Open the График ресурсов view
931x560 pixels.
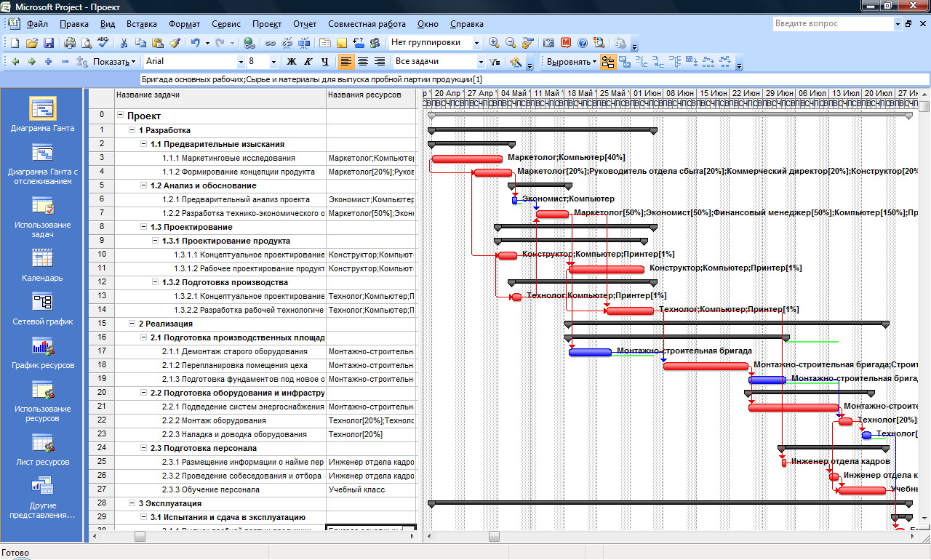[42, 352]
